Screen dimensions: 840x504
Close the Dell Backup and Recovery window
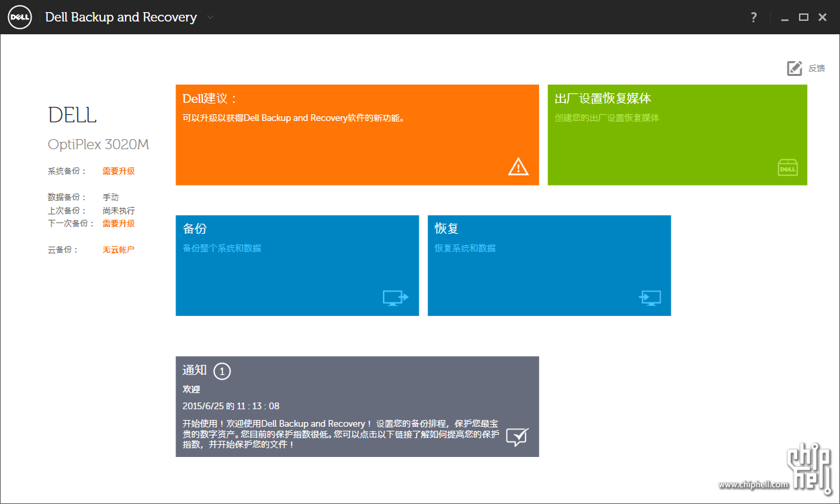tap(823, 17)
